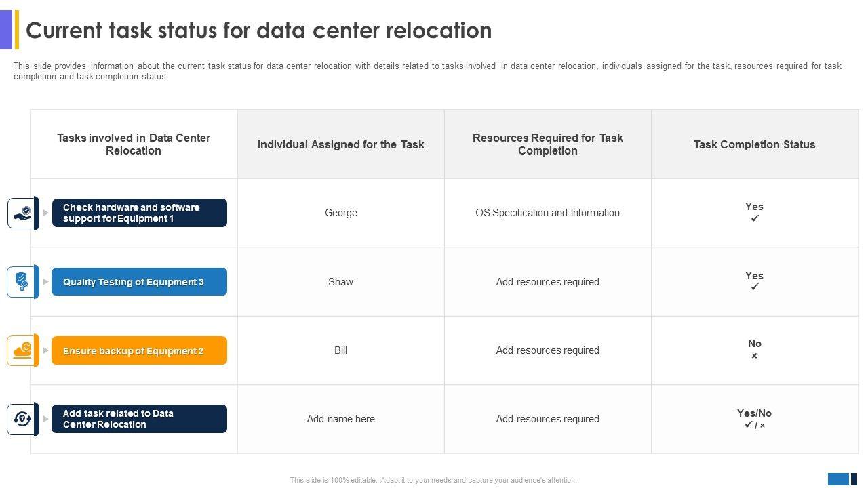Viewport: 868px width, 488px height.
Task: Click the arrow beside Ensure backup task
Action: pos(46,350)
